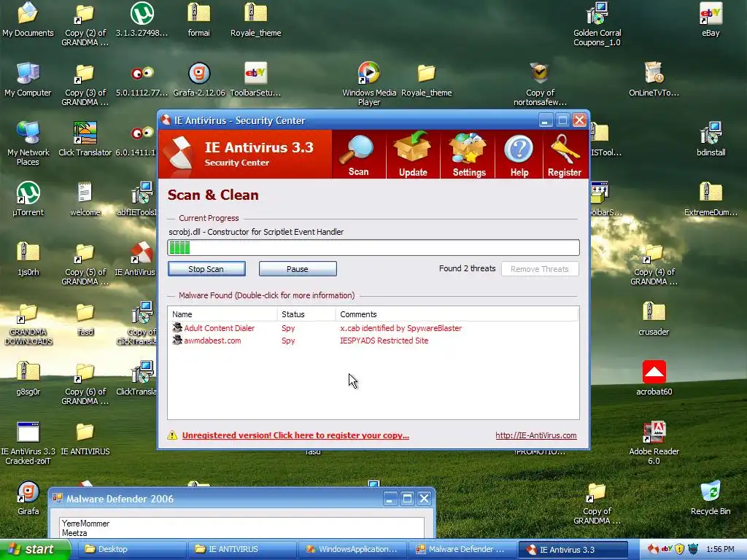
Task: Select the Copy of nortonsafew... icon
Action: click(x=540, y=85)
